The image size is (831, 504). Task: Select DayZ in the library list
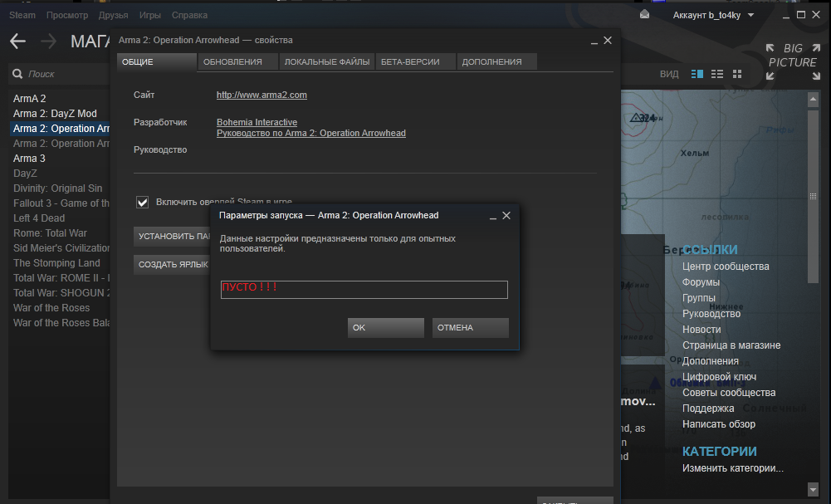click(25, 174)
